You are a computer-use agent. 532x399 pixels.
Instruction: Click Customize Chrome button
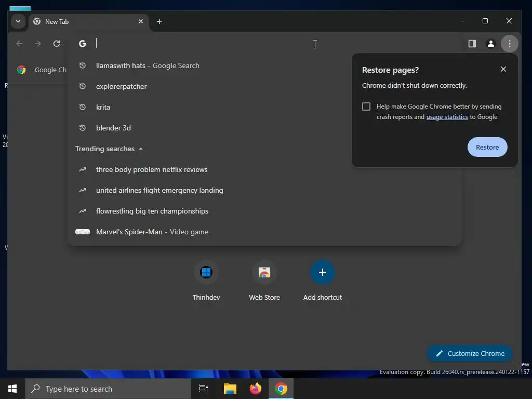coord(470,353)
